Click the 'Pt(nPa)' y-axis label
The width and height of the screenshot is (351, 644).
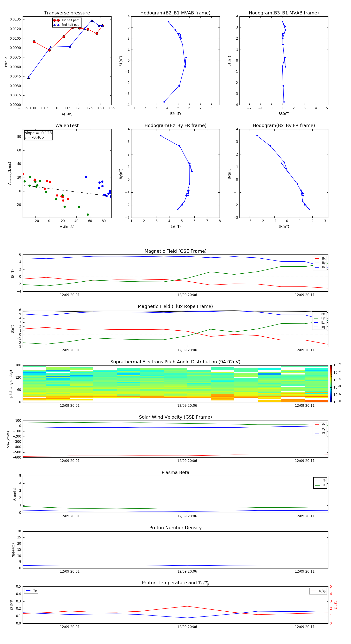coord(6,61)
